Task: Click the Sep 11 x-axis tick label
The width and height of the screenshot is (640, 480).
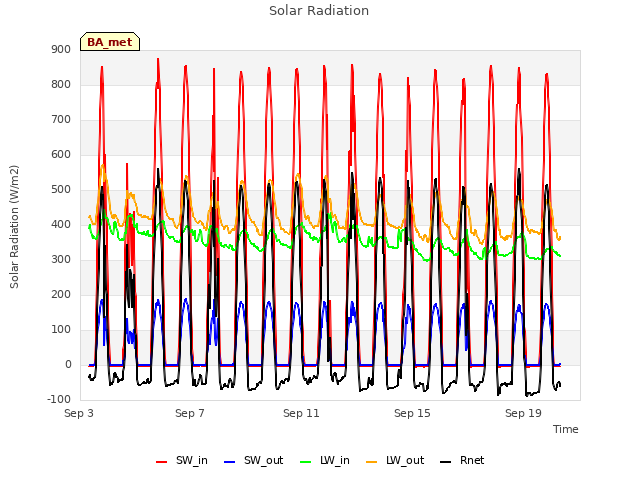Action: pos(301,413)
